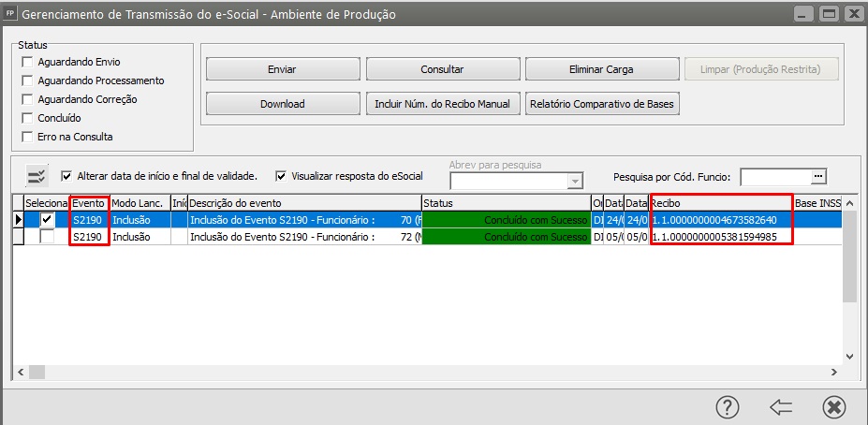Open the help question mark icon
868x425 pixels.
(728, 408)
